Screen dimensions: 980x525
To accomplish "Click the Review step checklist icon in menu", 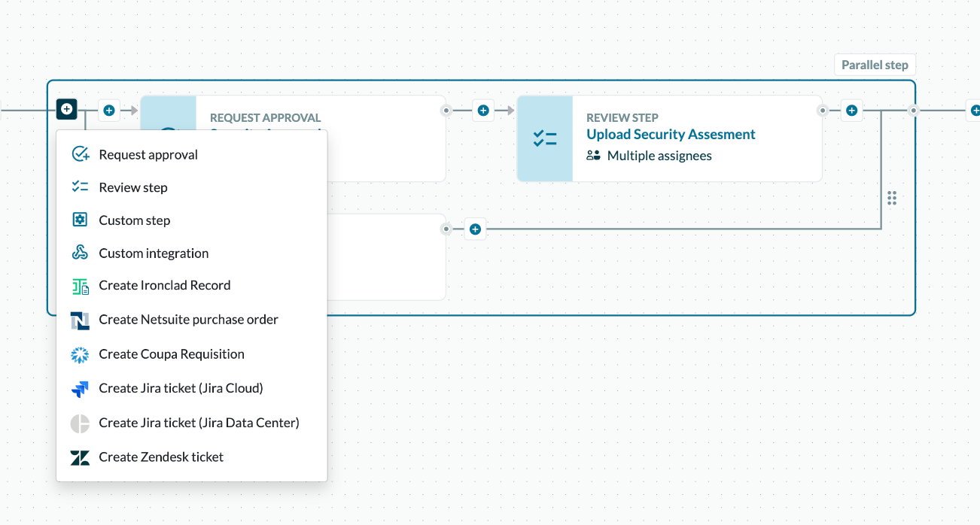I will [81, 187].
